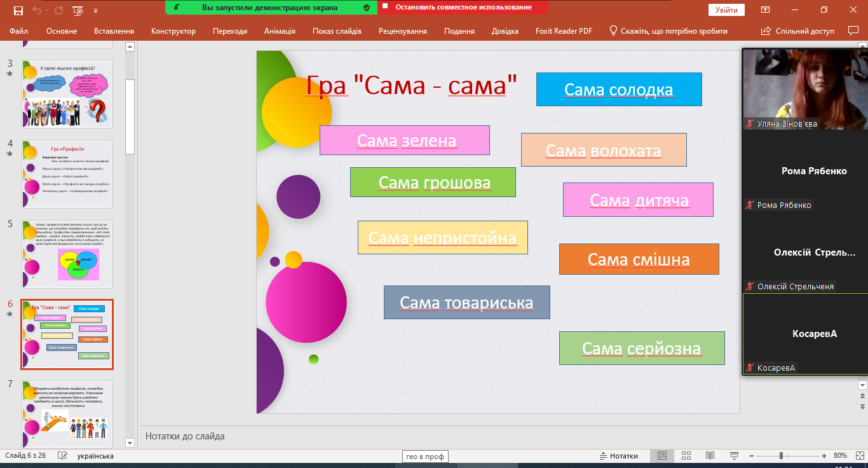The height and width of the screenshot is (468, 868).
Task: Click the Undo arrow icon
Action: click(37, 10)
